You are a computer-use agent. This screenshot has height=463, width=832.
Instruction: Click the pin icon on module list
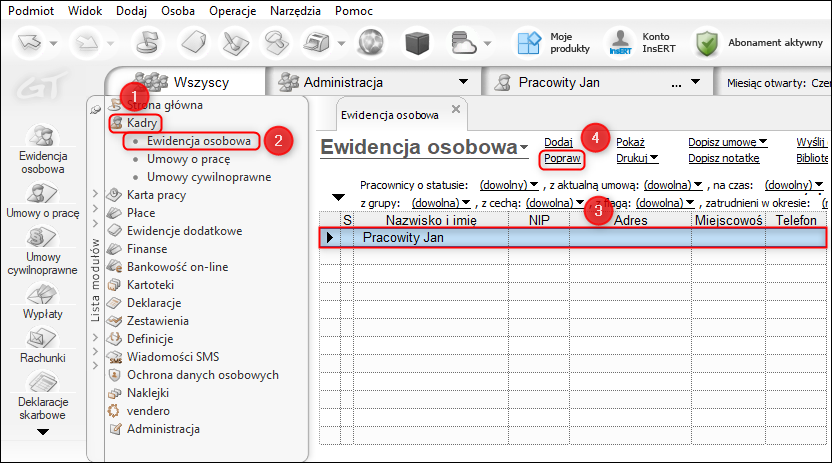click(96, 109)
